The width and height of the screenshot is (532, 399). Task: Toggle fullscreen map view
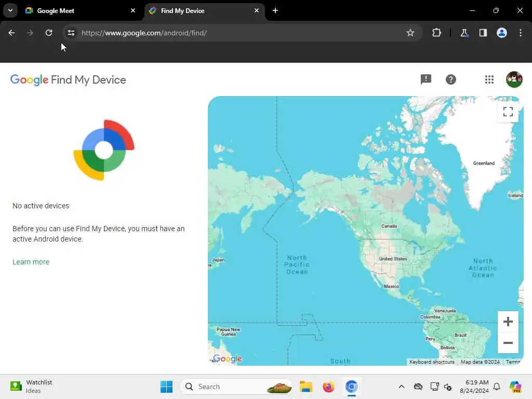[508, 112]
